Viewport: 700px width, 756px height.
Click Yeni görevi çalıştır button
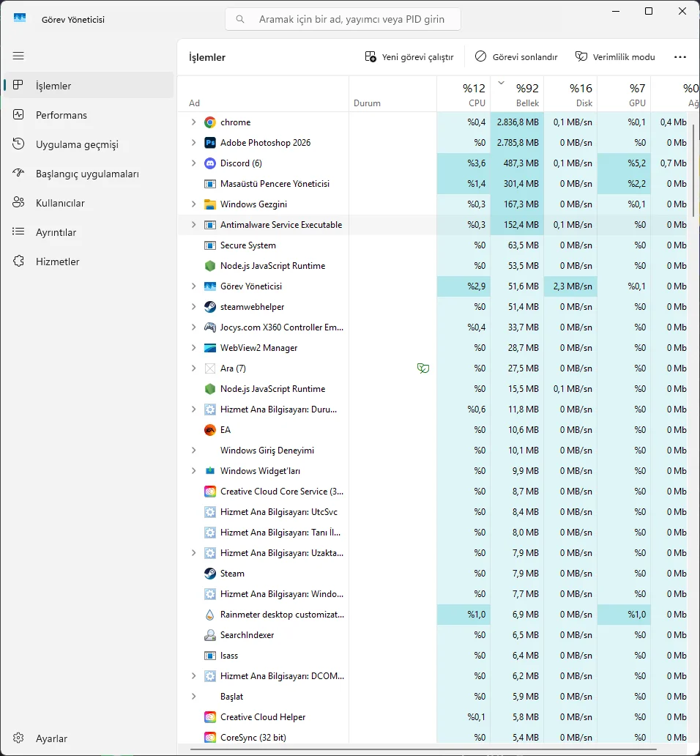409,57
